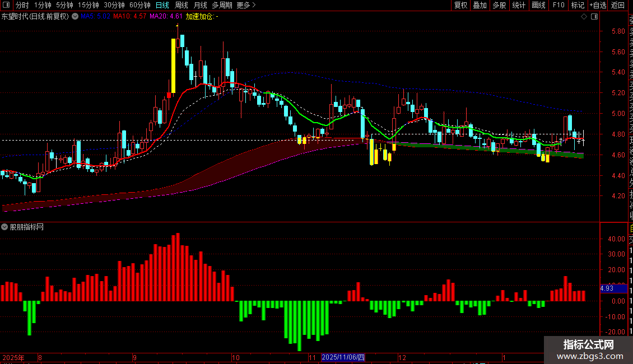Open the 复权 adjustment menu

tap(460, 5)
